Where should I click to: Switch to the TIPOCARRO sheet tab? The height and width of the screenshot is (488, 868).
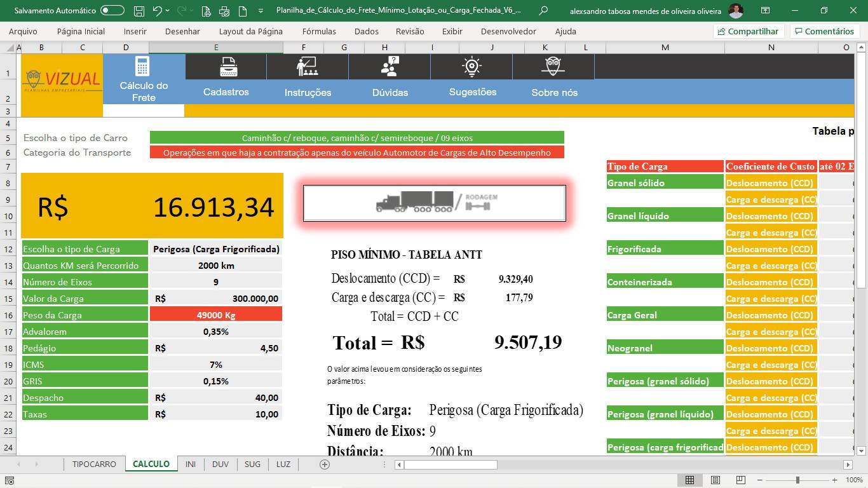point(94,464)
